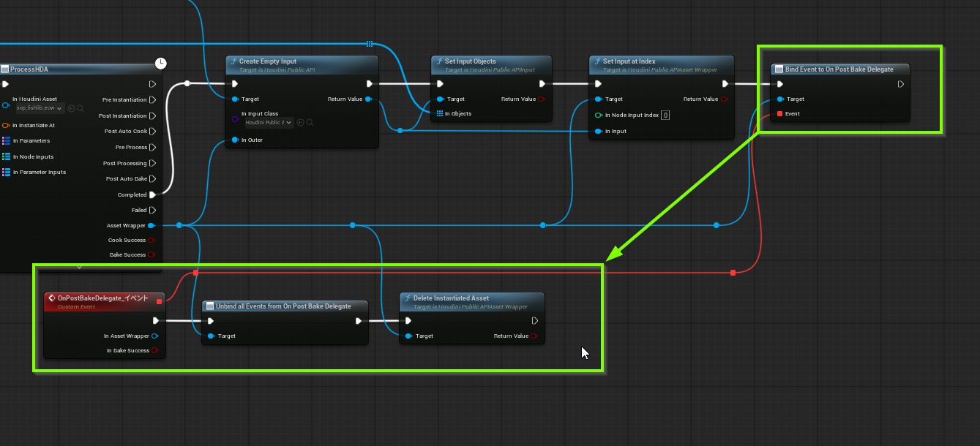Expand ProcessHDA node's hidden pins chevron
This screenshot has width=980, height=446.
click(80, 268)
